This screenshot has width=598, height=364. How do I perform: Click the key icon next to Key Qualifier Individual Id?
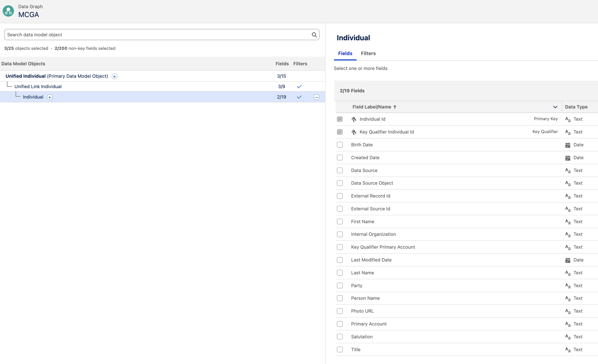coord(354,132)
